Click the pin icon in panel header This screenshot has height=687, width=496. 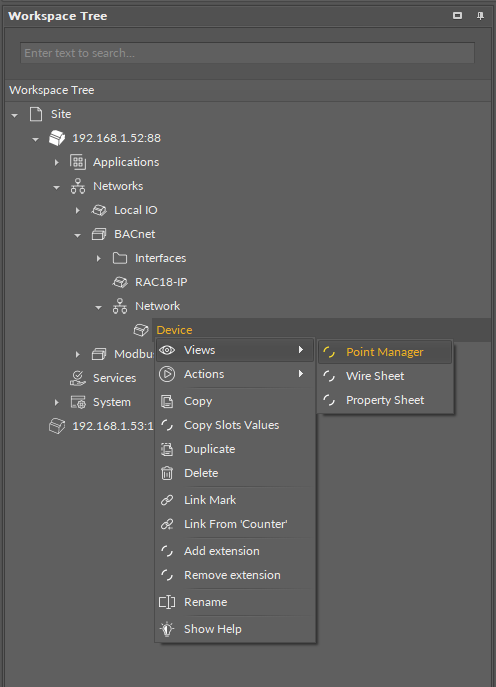click(480, 16)
